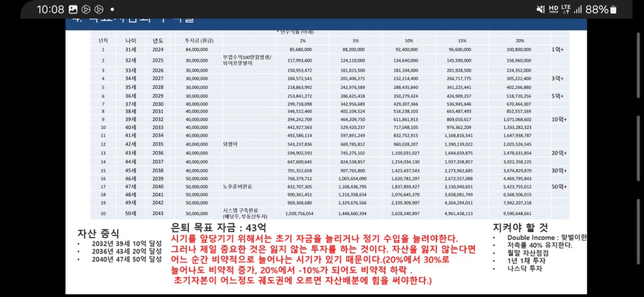Click the 20% return rate column header

520,40
